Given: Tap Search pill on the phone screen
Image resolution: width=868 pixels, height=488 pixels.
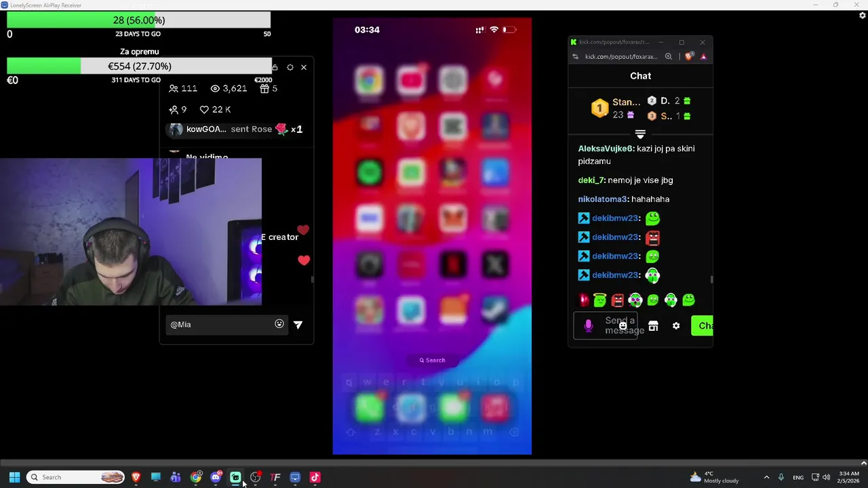Looking at the screenshot, I should pos(432,361).
